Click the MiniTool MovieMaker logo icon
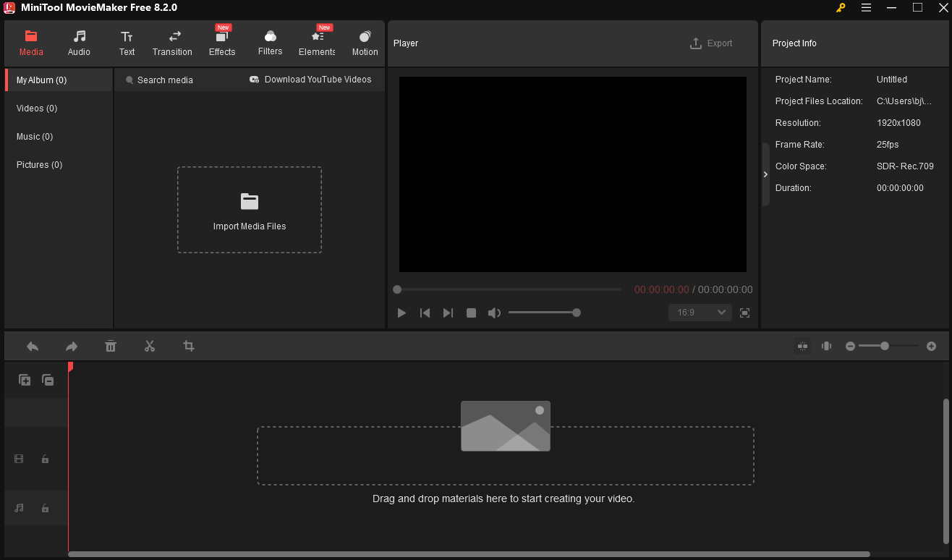 pos(9,8)
